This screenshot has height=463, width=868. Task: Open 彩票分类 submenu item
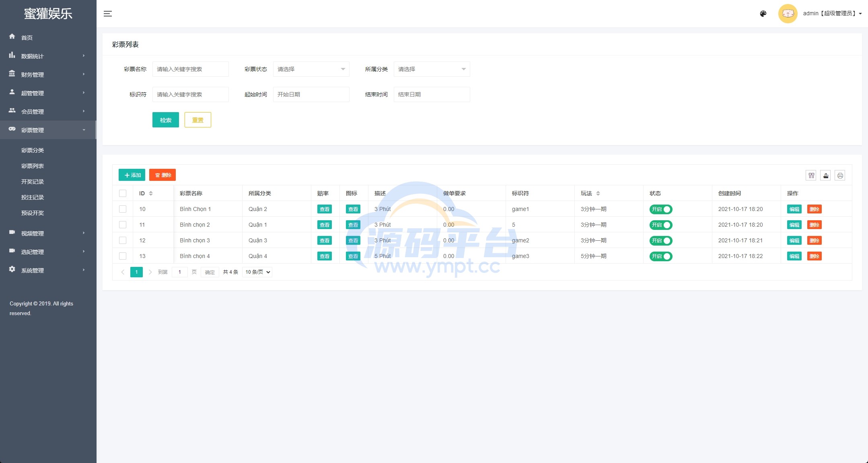click(x=33, y=150)
